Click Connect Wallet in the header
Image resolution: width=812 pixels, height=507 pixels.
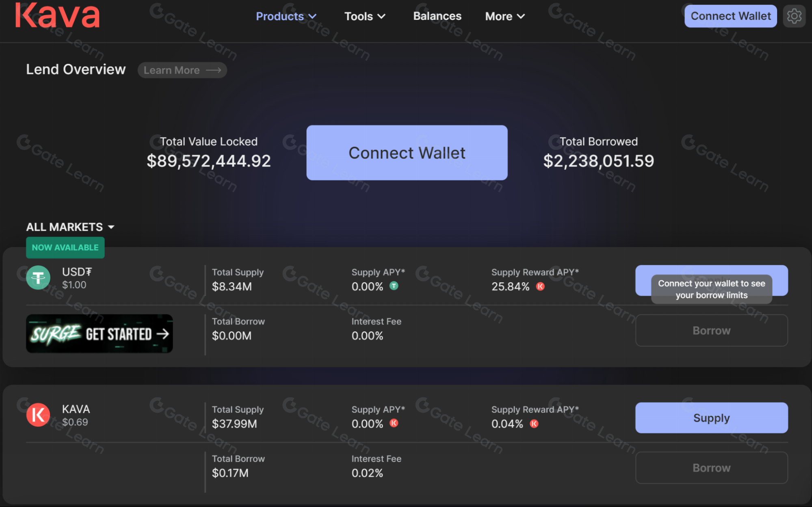(730, 16)
